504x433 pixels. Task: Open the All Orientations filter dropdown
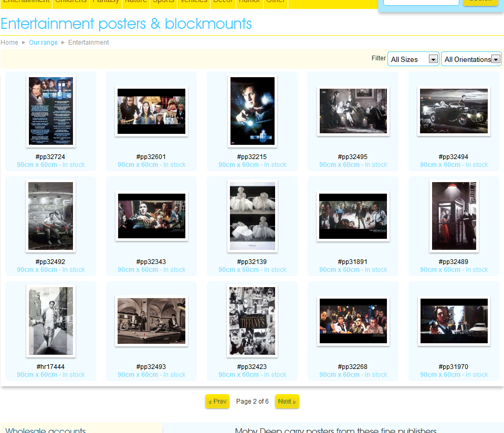(x=471, y=59)
